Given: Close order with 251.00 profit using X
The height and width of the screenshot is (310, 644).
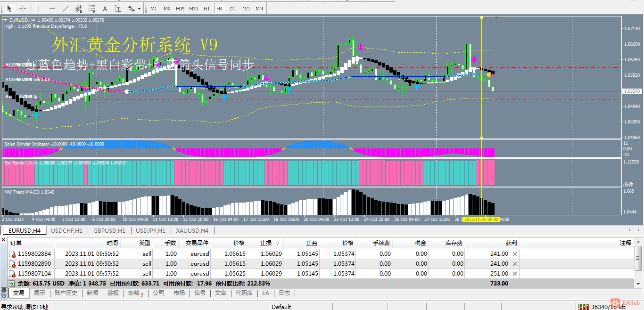Looking at the screenshot, I should (x=515, y=273).
